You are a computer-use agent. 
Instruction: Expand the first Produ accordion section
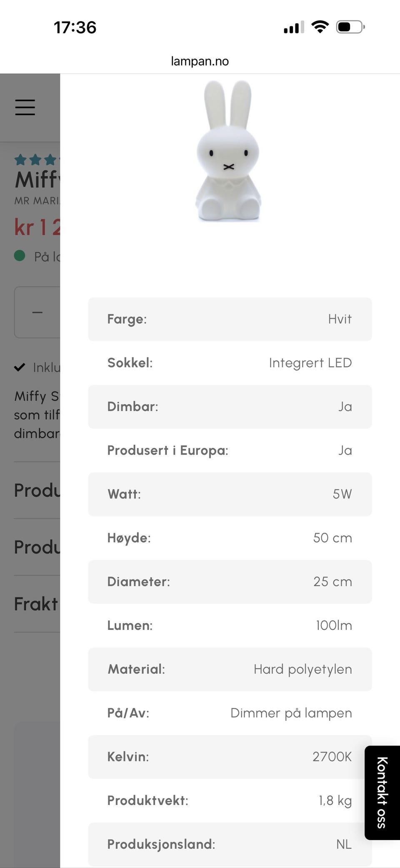(37, 490)
